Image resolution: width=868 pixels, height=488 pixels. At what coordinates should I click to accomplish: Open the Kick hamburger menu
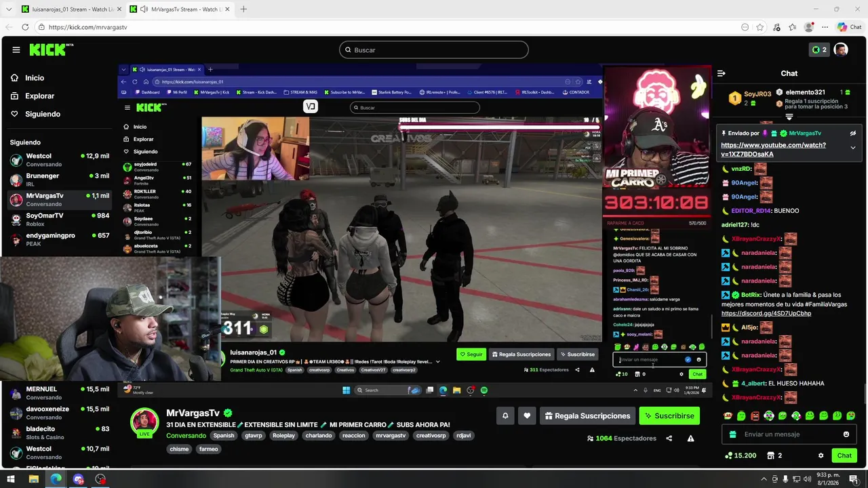(16, 49)
